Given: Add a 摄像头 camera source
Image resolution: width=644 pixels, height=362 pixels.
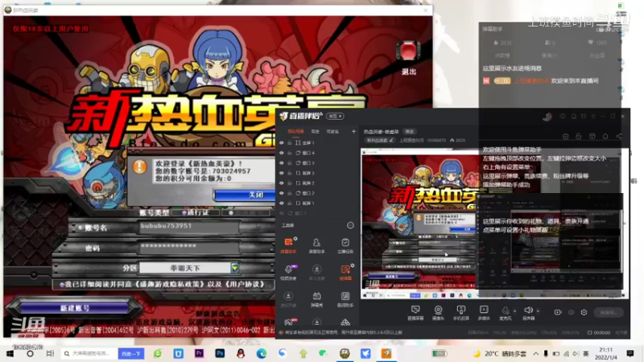Looking at the screenshot, I should [x=438, y=312].
